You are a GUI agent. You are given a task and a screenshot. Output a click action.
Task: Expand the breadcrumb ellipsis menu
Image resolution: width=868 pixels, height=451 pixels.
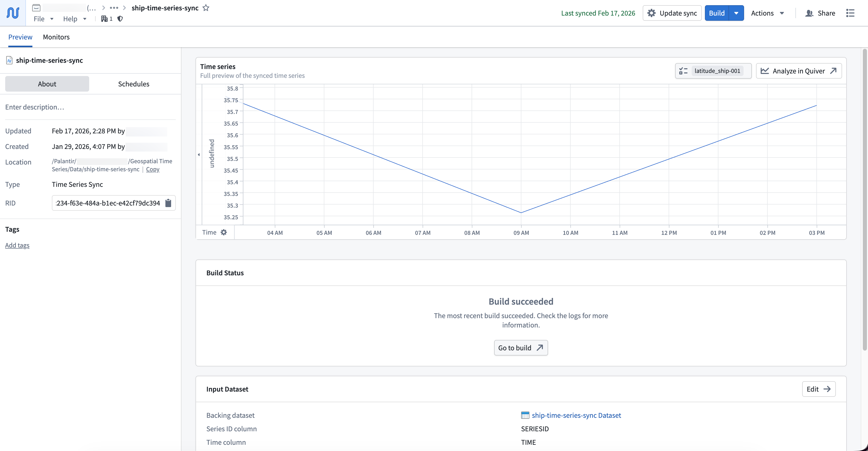114,8
